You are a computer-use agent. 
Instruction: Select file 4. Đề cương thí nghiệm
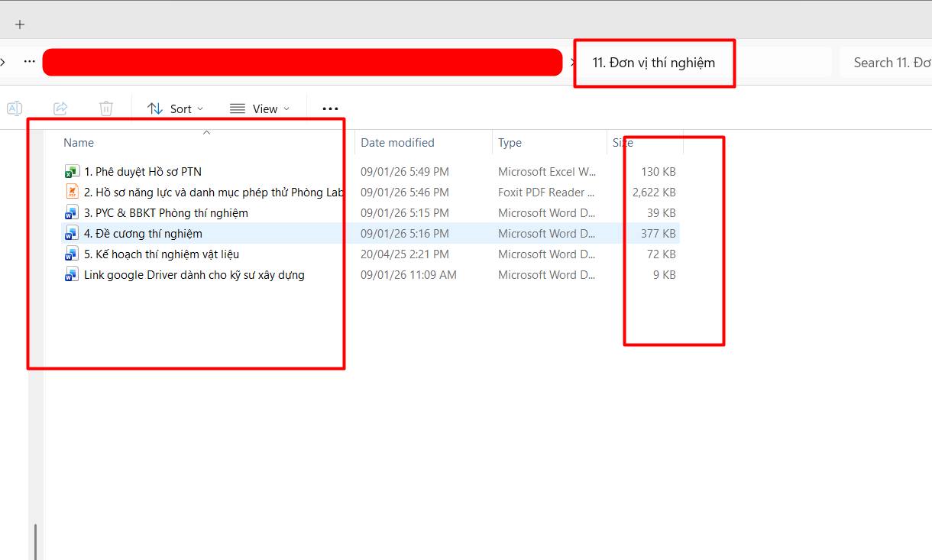pos(143,234)
